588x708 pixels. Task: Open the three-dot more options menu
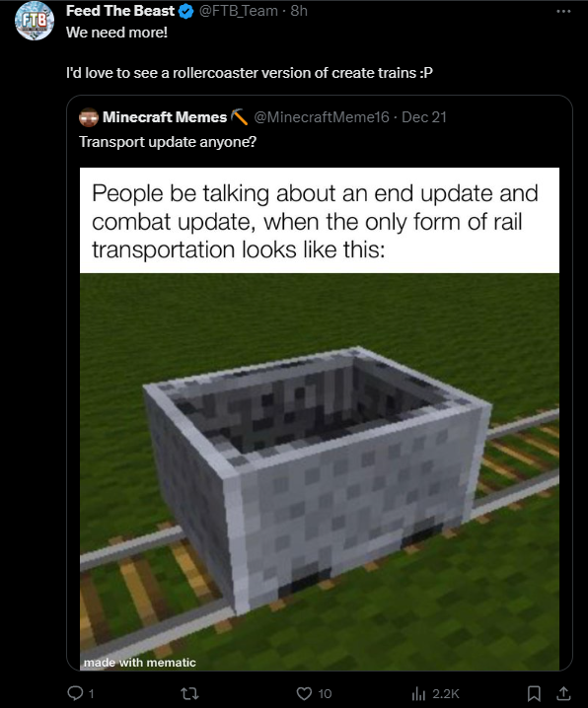coord(563,11)
